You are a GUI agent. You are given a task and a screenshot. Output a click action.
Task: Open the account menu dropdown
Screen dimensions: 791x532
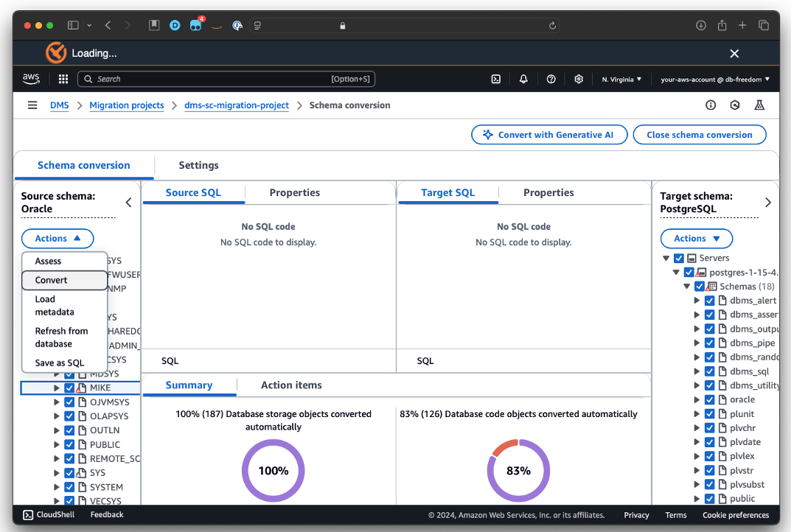715,79
